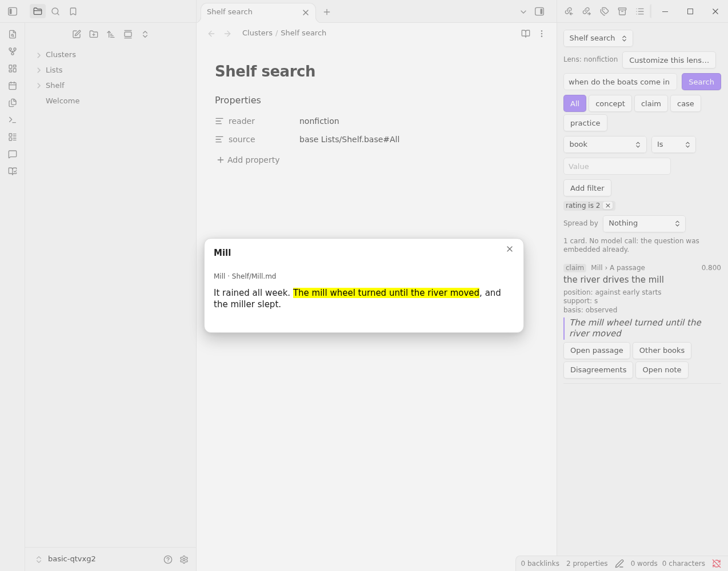Toggle the concept filter chip
The width and height of the screenshot is (728, 571).
pyautogui.click(x=610, y=103)
